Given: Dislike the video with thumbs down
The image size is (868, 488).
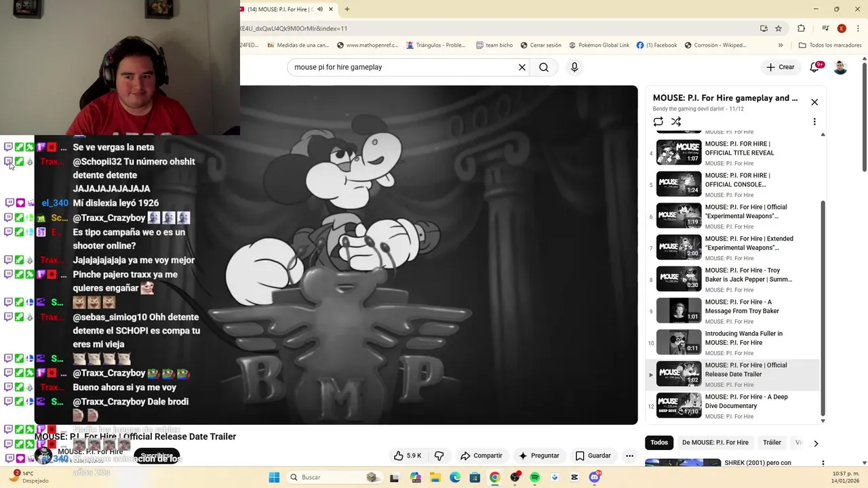Looking at the screenshot, I should tap(439, 455).
